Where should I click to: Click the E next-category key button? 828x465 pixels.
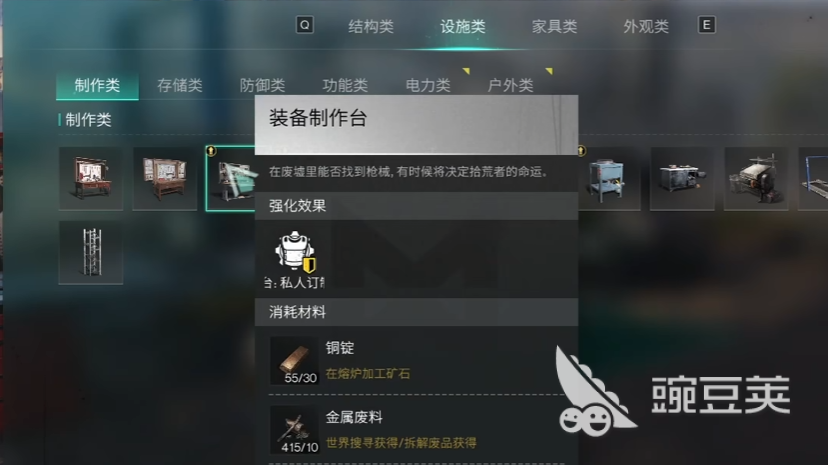click(707, 25)
